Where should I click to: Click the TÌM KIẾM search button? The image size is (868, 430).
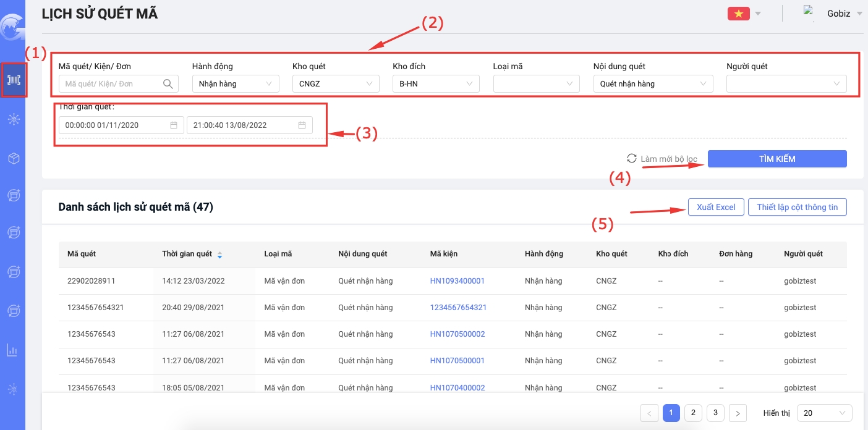point(777,159)
